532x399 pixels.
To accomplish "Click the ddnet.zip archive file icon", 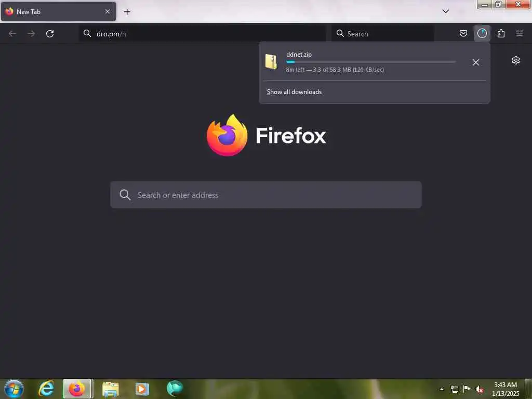I will pos(271,62).
